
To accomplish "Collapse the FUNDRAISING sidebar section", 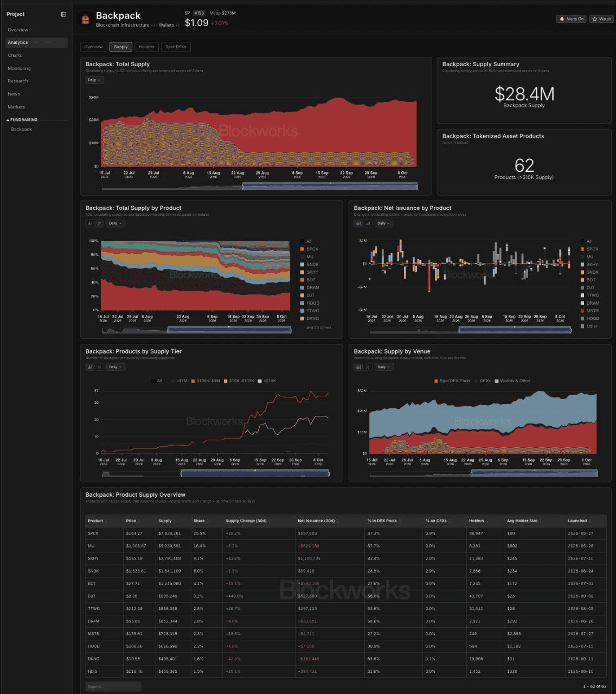I will pos(22,120).
